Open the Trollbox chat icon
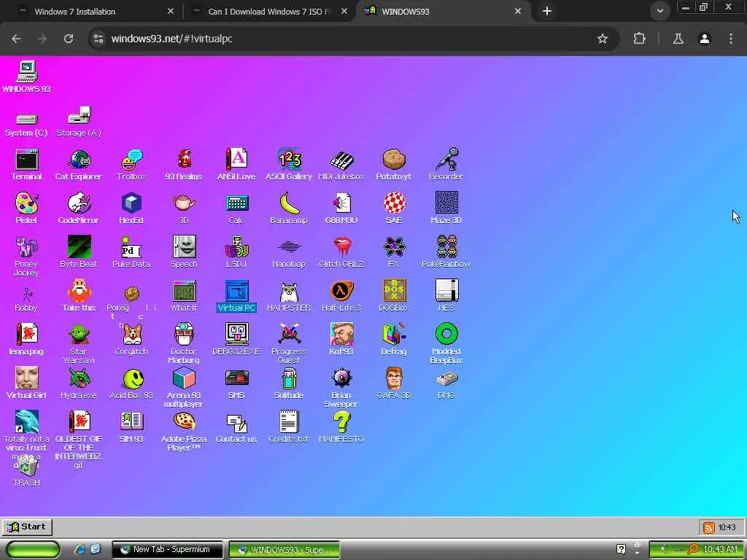747x560 pixels. 131,164
